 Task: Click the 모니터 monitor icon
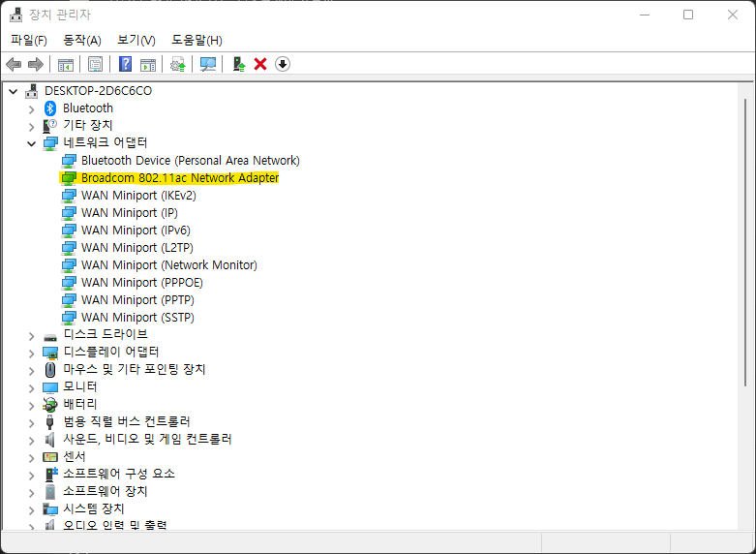point(50,387)
